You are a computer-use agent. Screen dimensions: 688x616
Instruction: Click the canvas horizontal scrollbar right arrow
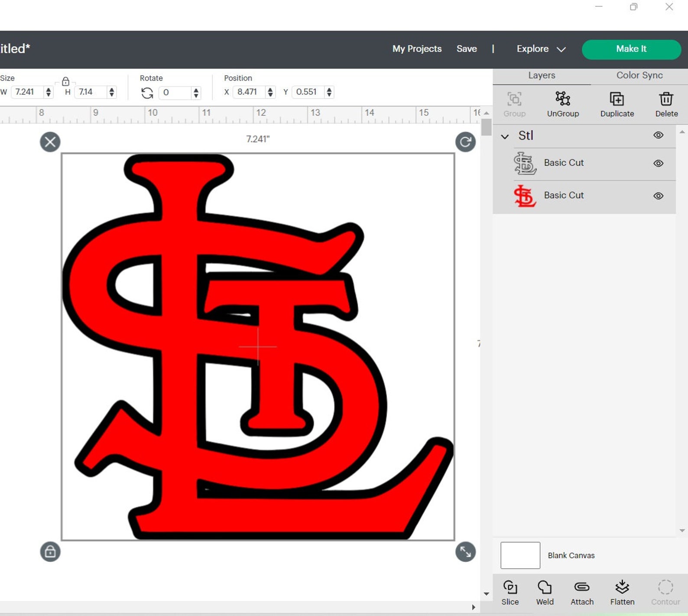[473, 607]
